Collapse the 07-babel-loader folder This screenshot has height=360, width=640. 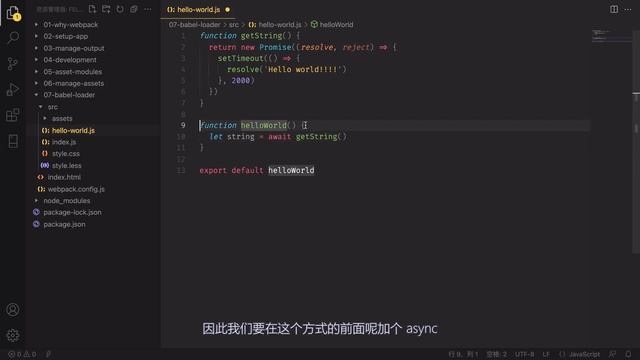[69, 95]
